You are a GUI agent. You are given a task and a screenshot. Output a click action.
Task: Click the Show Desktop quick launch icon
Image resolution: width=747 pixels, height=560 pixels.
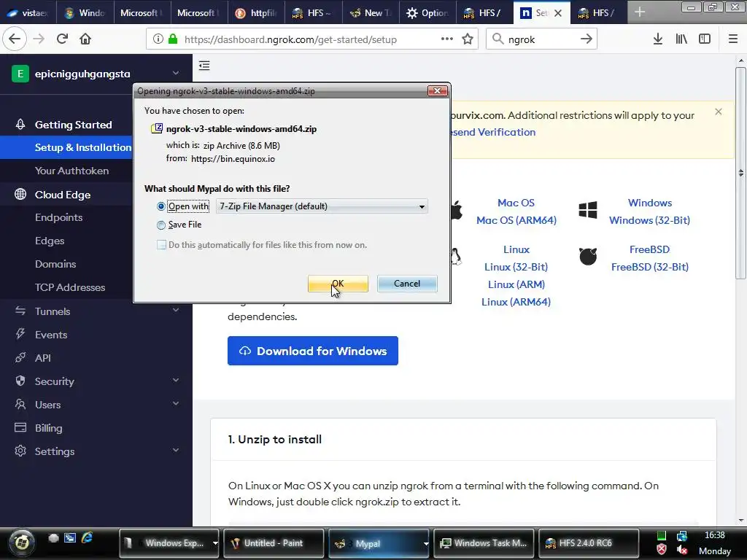(70, 538)
